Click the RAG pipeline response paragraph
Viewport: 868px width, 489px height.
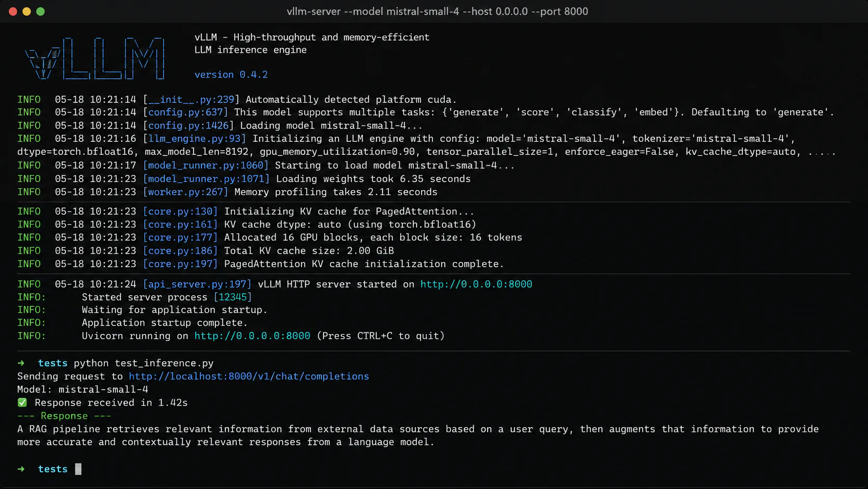point(418,435)
